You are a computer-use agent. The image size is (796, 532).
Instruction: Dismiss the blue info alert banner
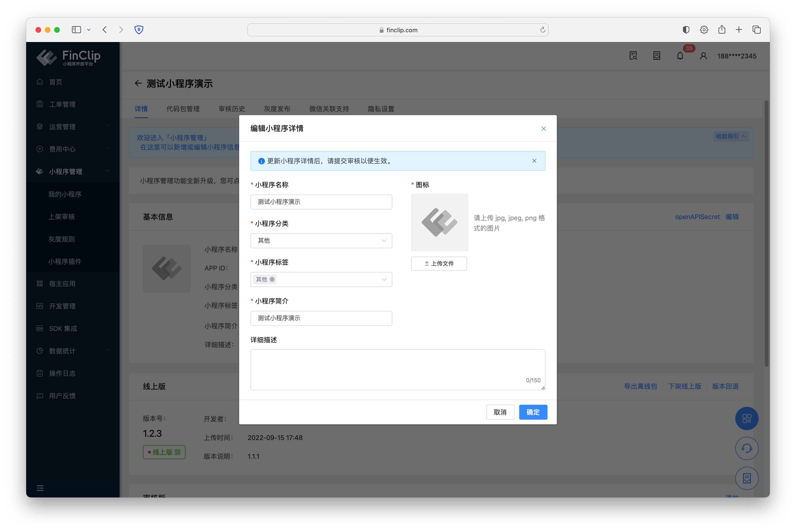(534, 161)
